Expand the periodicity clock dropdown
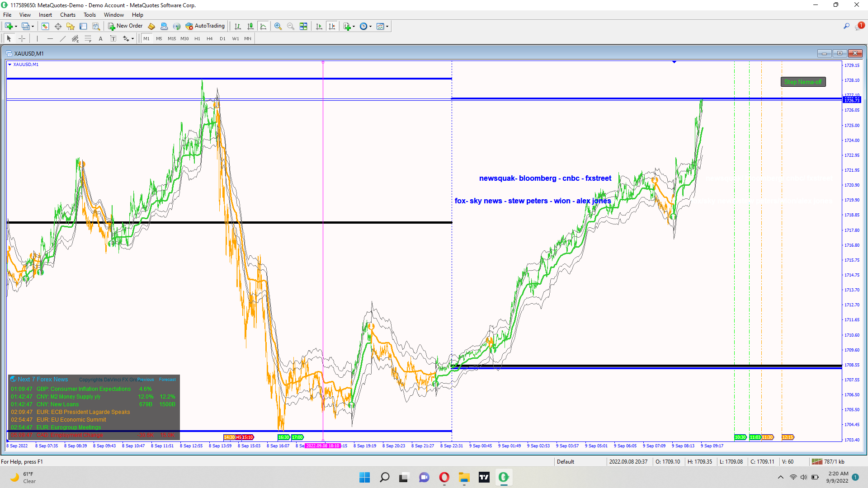 [x=371, y=26]
